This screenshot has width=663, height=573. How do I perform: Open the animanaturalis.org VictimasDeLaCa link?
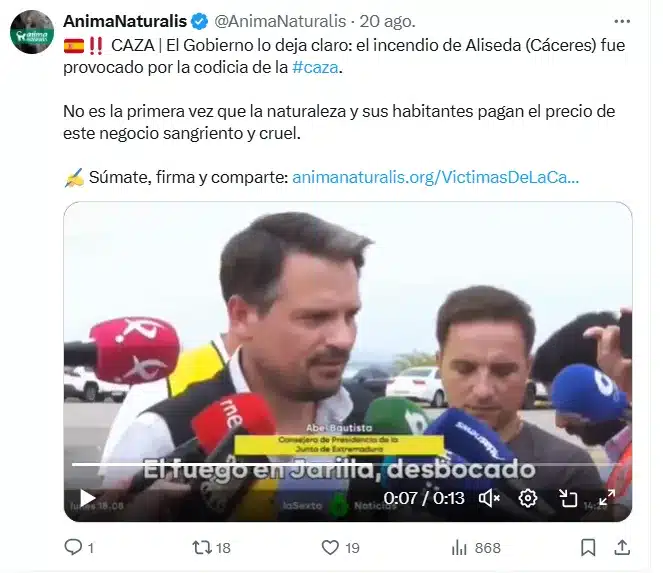click(436, 177)
